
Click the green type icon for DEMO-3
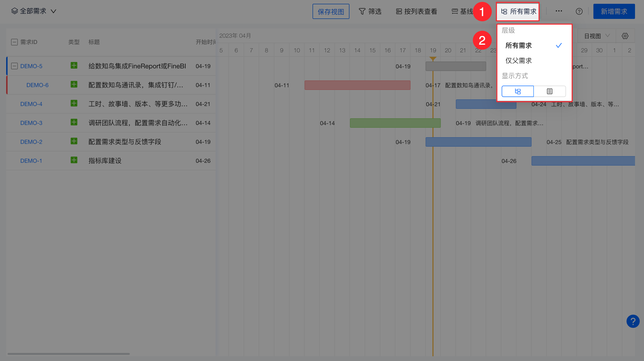pos(74,122)
